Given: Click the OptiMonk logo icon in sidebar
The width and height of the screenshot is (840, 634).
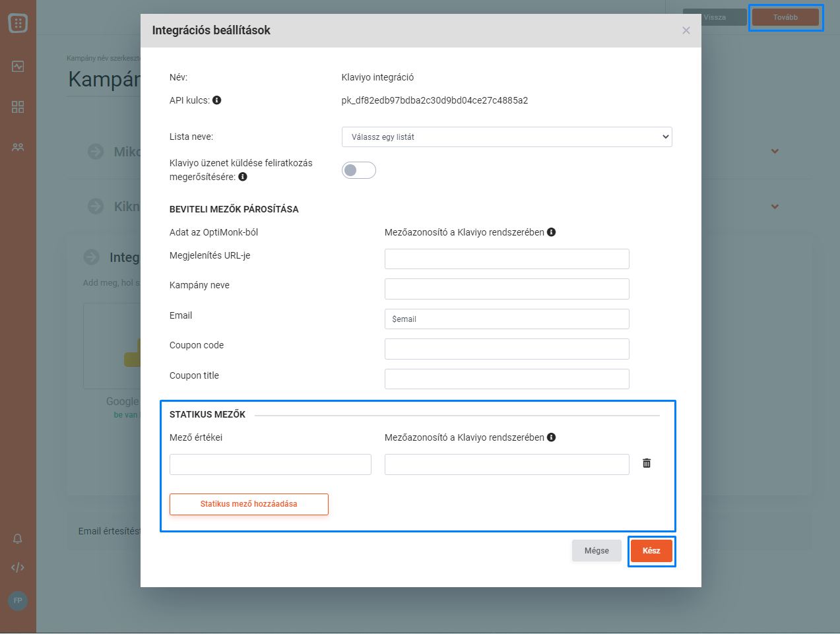Looking at the screenshot, I should [x=18, y=23].
